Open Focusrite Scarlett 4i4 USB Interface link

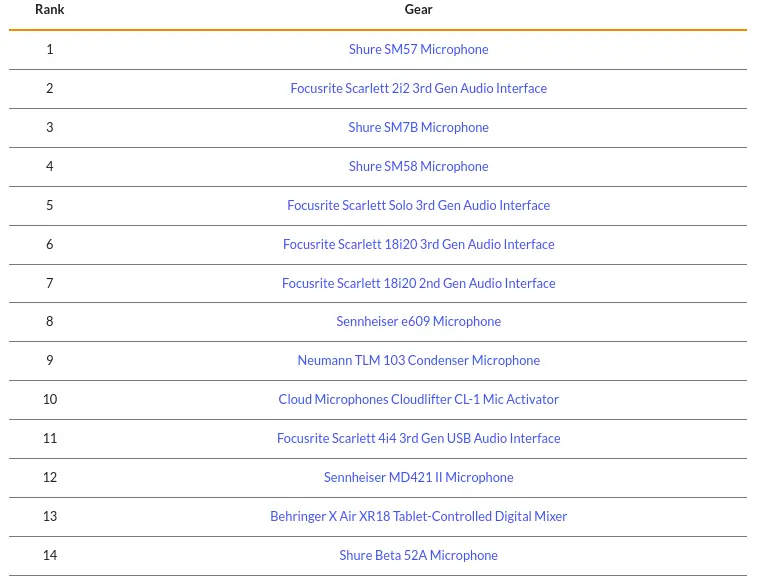pyautogui.click(x=418, y=439)
